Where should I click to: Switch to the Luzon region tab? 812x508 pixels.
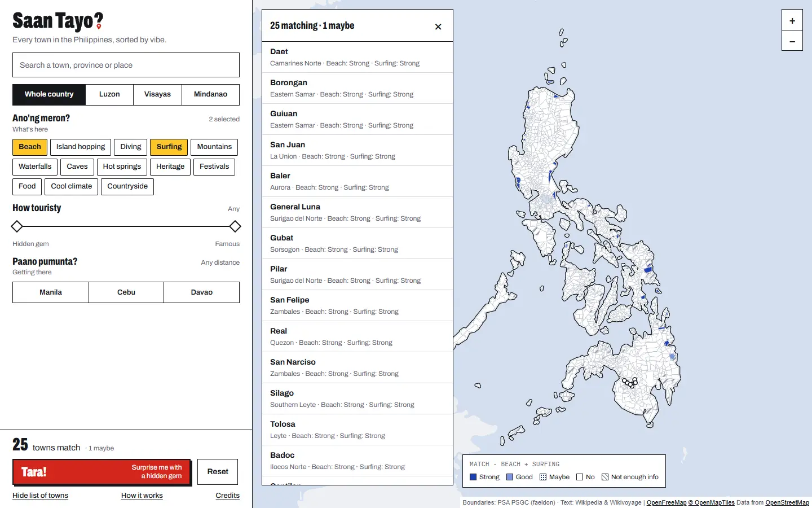coord(109,94)
